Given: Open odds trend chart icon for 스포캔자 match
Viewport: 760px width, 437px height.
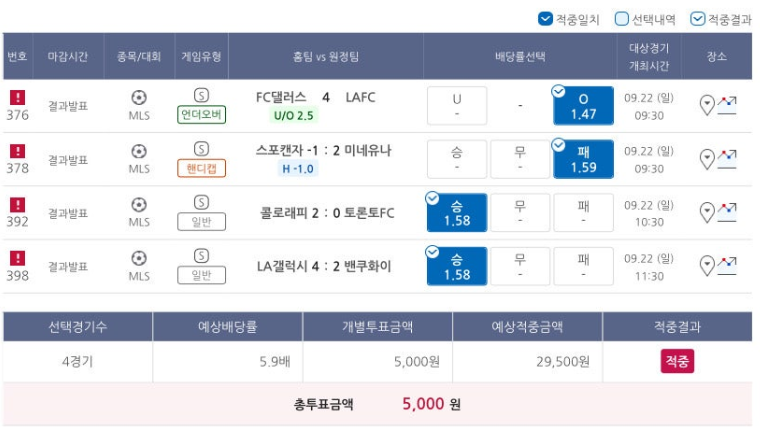Looking at the screenshot, I should click(727, 159).
